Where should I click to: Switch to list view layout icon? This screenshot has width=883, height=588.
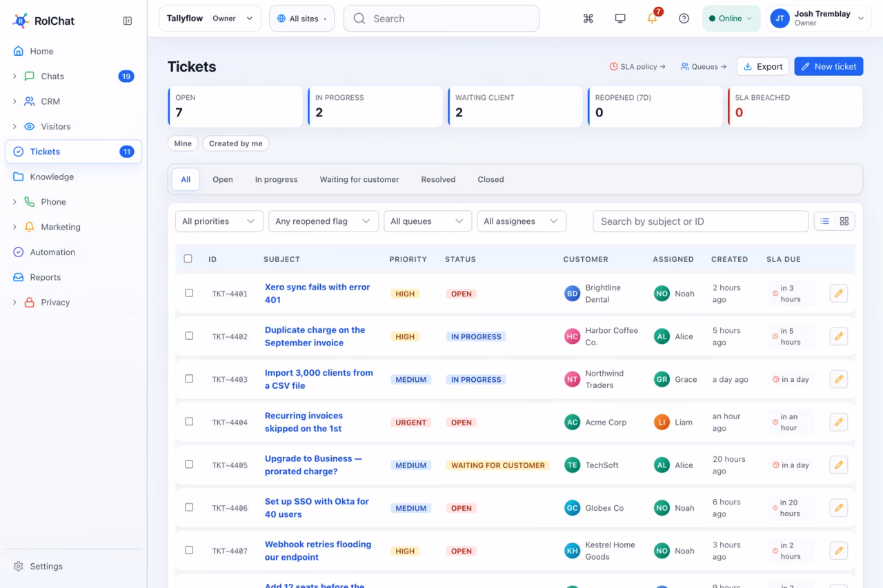[x=825, y=221]
